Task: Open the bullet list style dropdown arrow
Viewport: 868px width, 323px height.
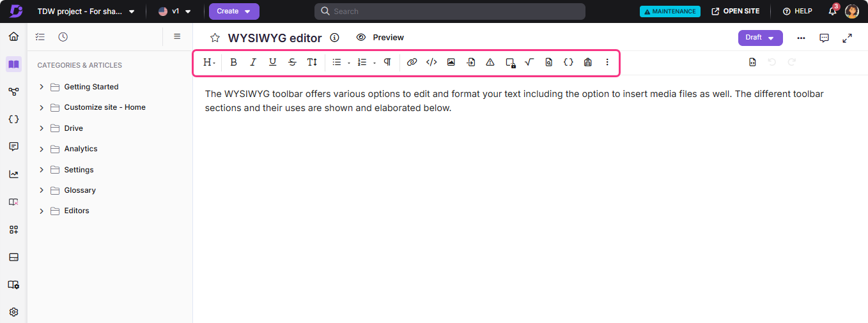Action: [349, 63]
